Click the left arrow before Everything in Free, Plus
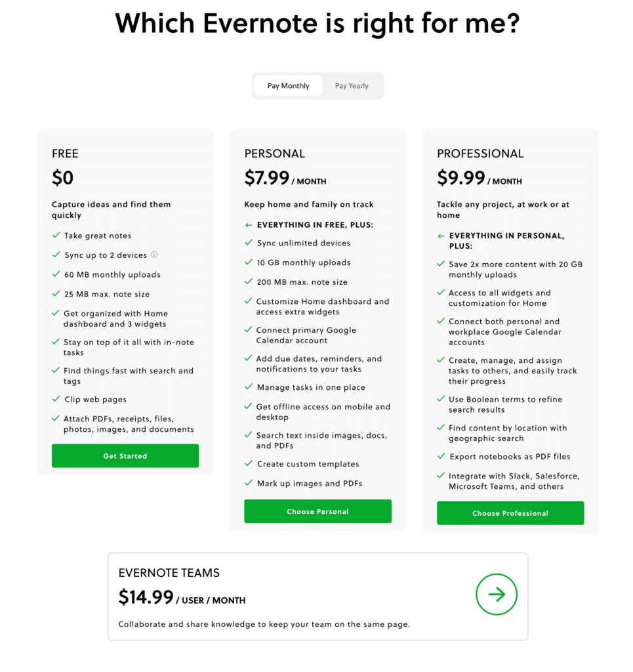The image size is (633, 672). point(249,225)
